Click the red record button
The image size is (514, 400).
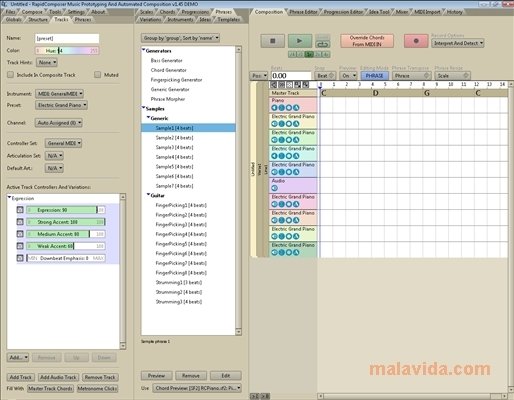click(416, 41)
